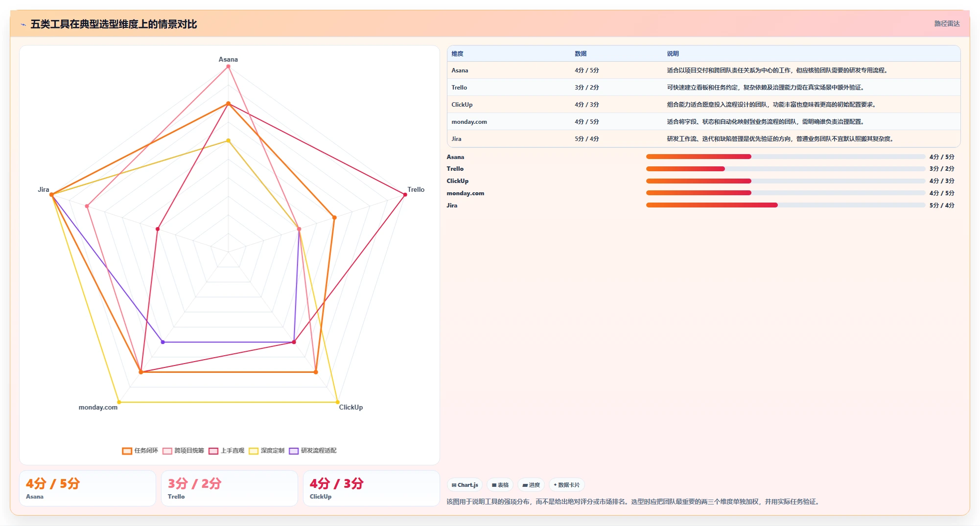Click the Chart.js chip

465,485
